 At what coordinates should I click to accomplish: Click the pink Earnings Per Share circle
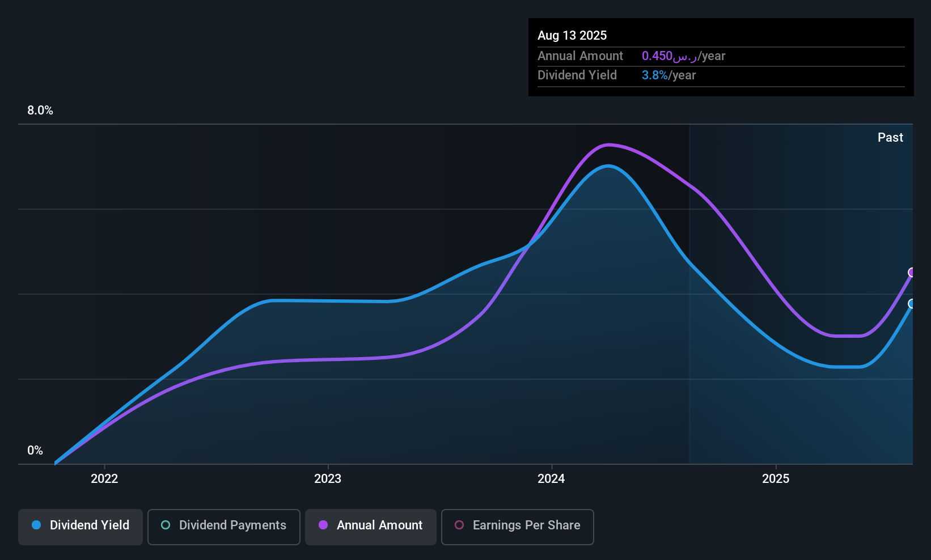(x=459, y=525)
